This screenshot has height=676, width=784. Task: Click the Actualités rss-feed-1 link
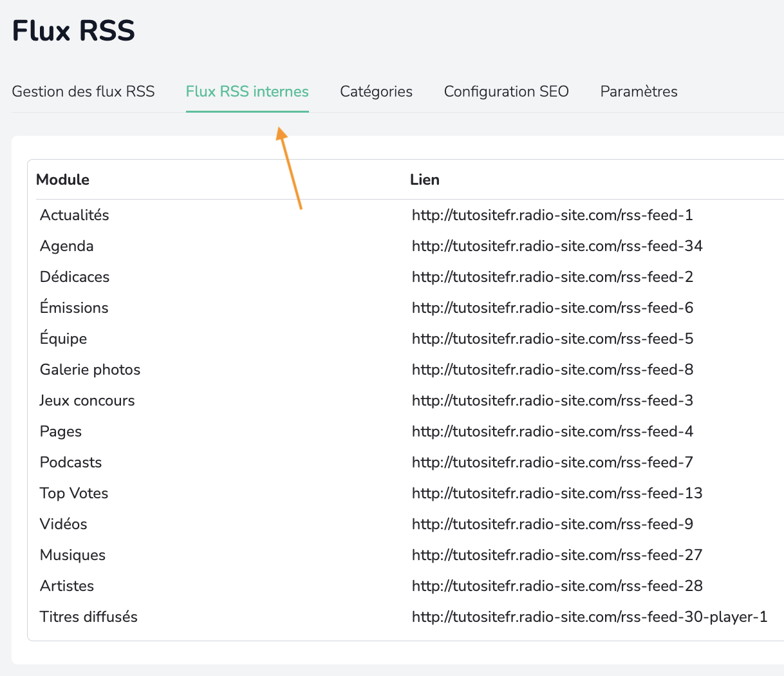(x=552, y=215)
